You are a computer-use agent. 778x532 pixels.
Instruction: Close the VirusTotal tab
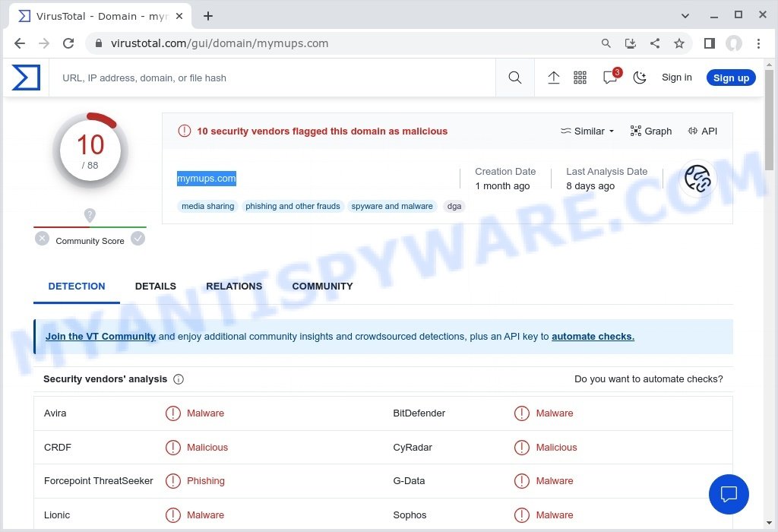point(179,16)
